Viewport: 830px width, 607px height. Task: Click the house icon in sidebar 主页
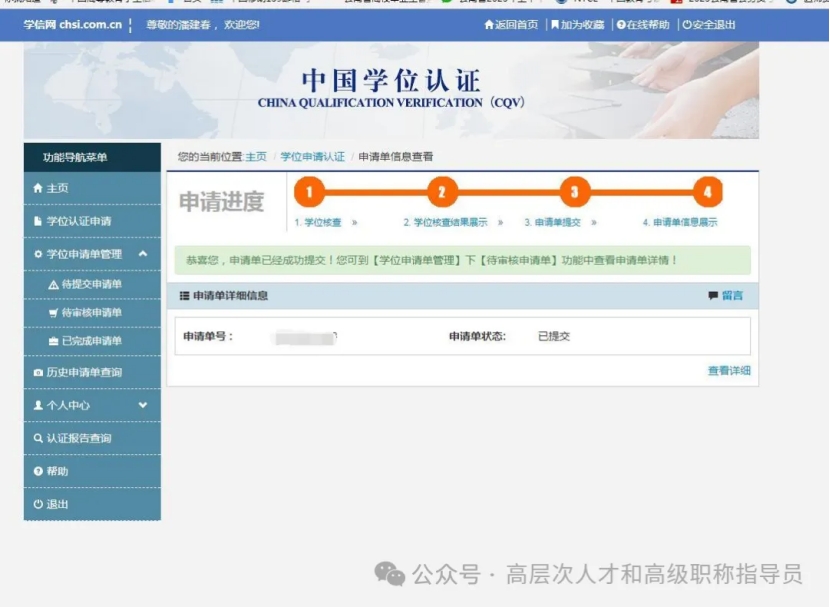[38, 188]
